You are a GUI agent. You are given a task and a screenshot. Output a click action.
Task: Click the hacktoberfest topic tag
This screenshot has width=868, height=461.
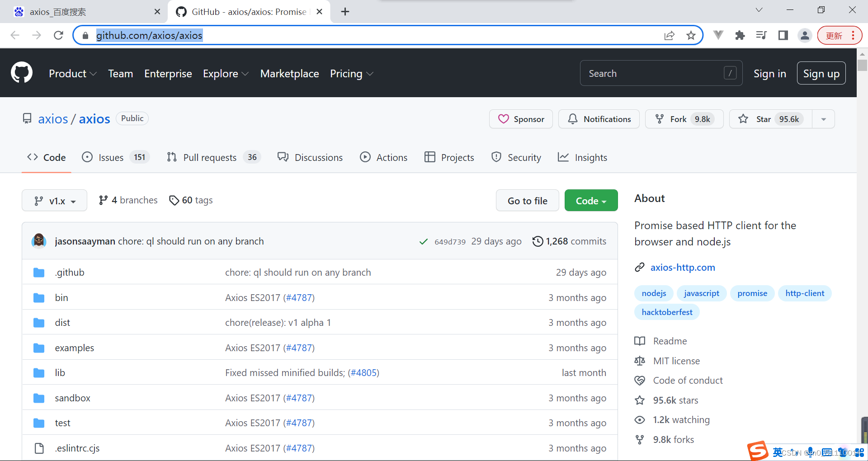coord(667,312)
